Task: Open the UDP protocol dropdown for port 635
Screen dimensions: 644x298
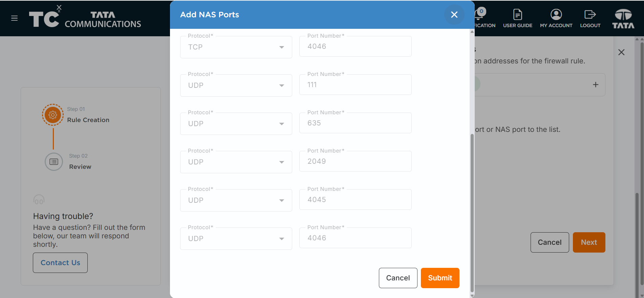Action: (x=236, y=124)
